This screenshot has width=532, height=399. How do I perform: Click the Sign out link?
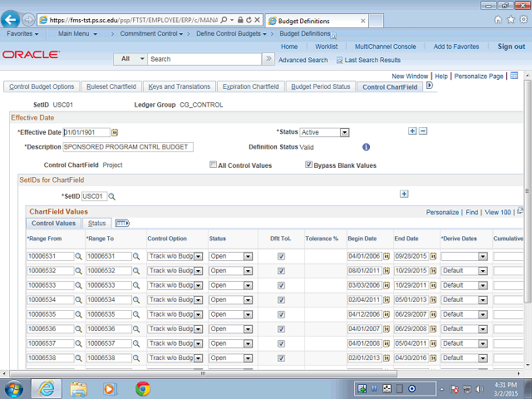(x=511, y=47)
